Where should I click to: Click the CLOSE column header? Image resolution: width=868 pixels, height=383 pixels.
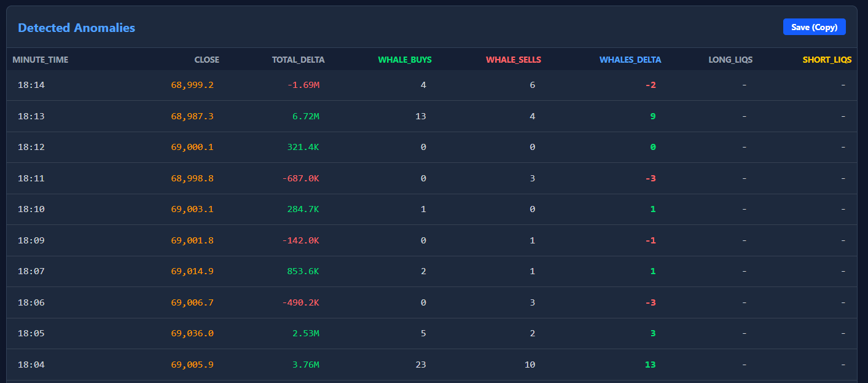(x=206, y=60)
